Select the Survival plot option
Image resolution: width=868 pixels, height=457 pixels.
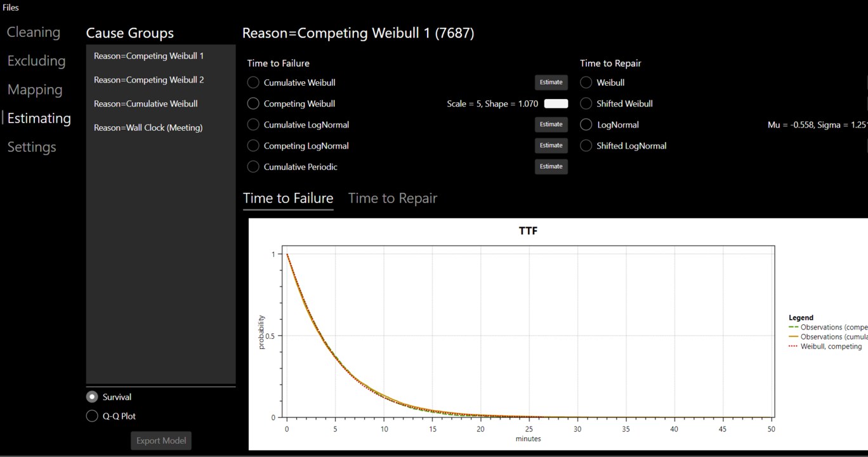point(92,397)
